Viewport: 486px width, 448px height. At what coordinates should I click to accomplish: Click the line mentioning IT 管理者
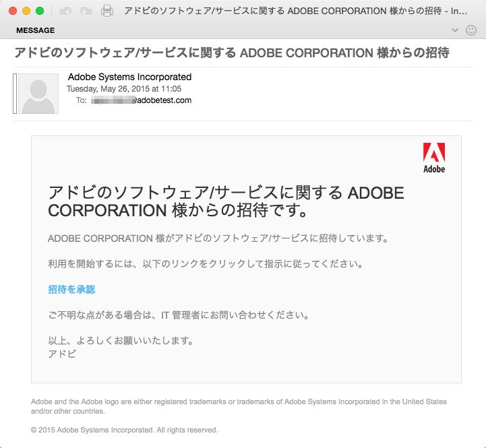179,315
